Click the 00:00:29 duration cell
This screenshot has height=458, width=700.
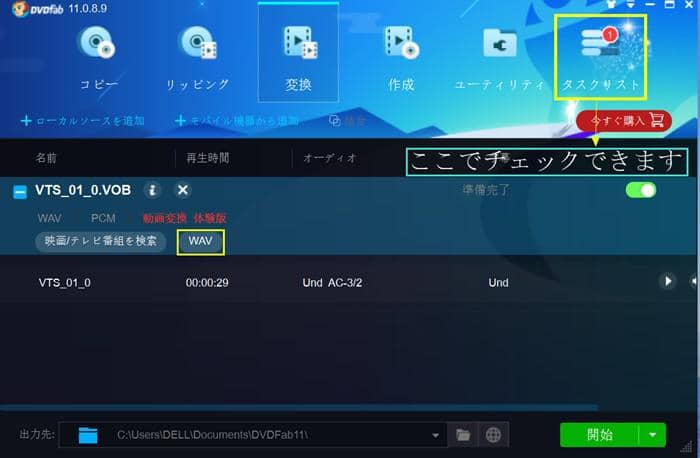click(207, 283)
